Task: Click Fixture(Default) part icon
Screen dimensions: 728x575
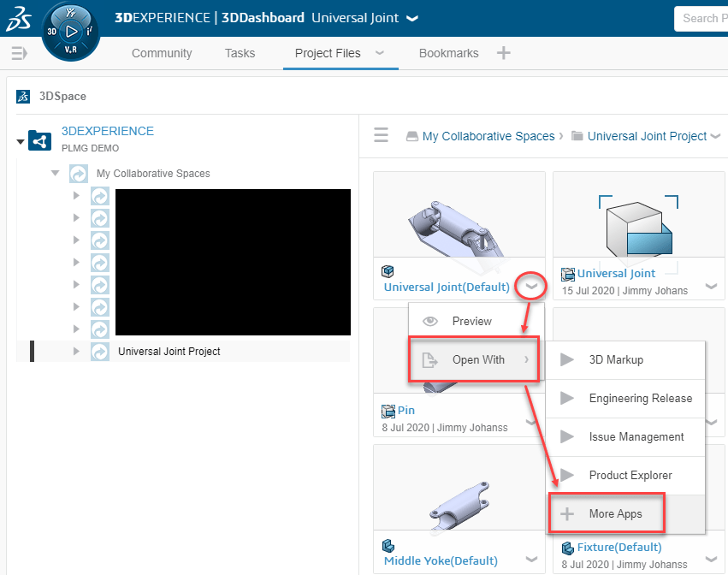Action: (x=568, y=548)
